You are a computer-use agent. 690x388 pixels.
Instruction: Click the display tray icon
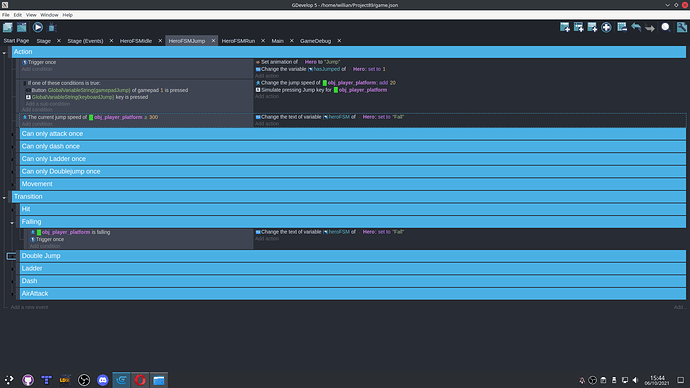pos(625,380)
